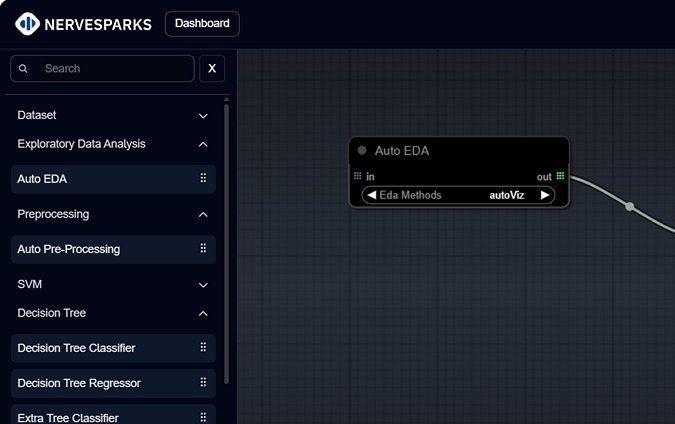Expand the Dataset section chevron

coord(203,116)
